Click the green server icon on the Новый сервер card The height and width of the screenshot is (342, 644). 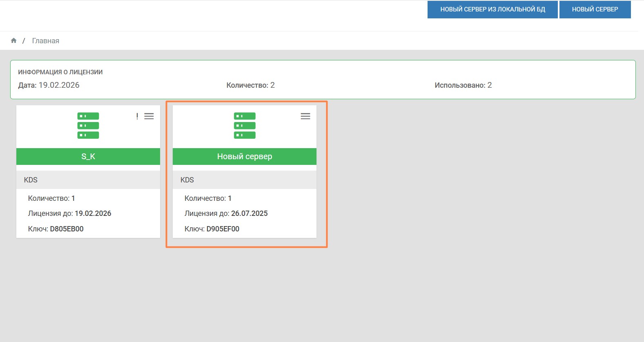[245, 126]
